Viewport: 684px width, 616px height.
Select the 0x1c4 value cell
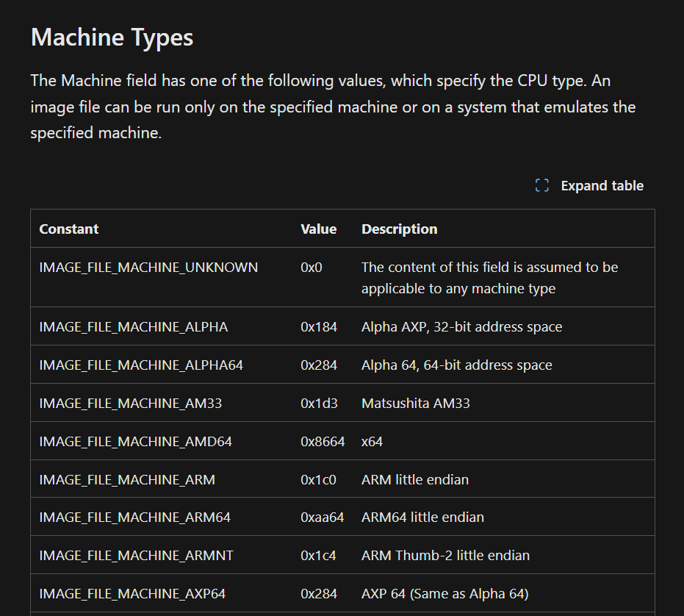pos(318,555)
